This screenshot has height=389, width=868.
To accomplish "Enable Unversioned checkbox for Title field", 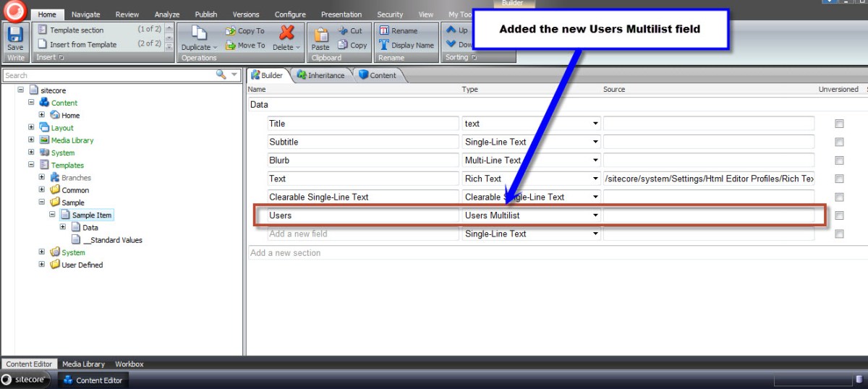I will point(839,124).
